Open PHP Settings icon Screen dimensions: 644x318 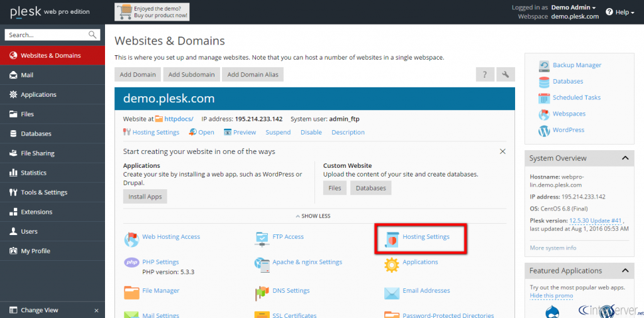point(131,262)
